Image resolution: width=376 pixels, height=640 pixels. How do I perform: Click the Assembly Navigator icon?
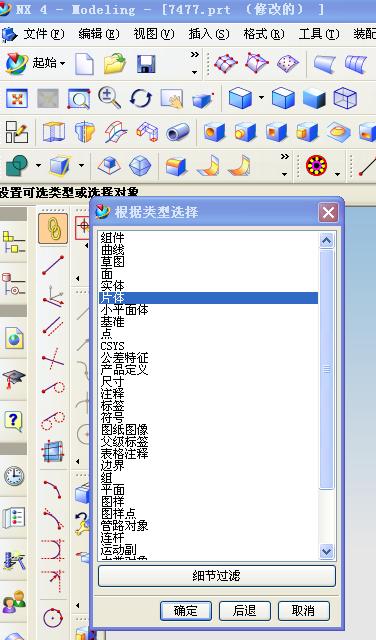[x=13, y=241]
